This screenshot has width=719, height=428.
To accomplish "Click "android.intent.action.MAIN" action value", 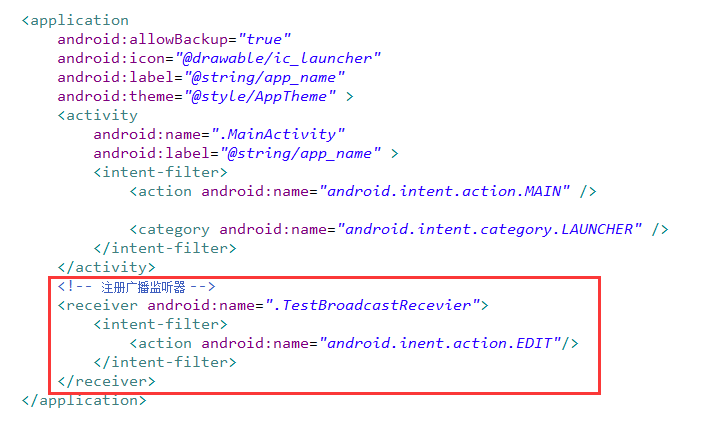I will point(445,191).
